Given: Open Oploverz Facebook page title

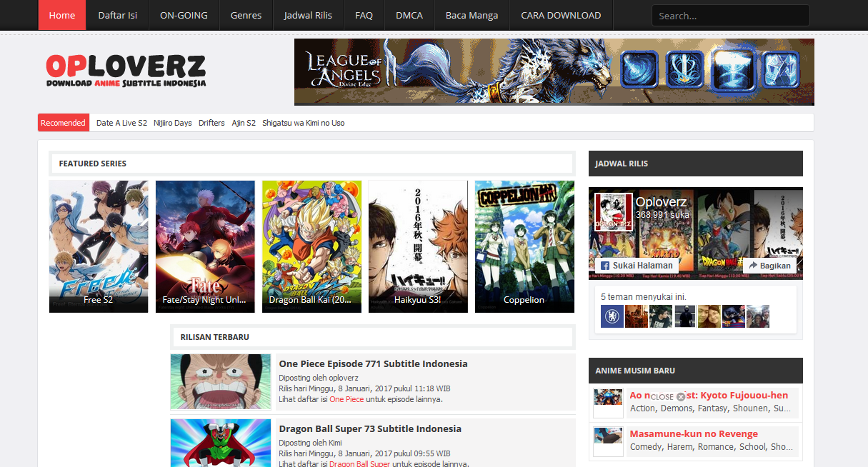Looking at the screenshot, I should pyautogui.click(x=661, y=202).
